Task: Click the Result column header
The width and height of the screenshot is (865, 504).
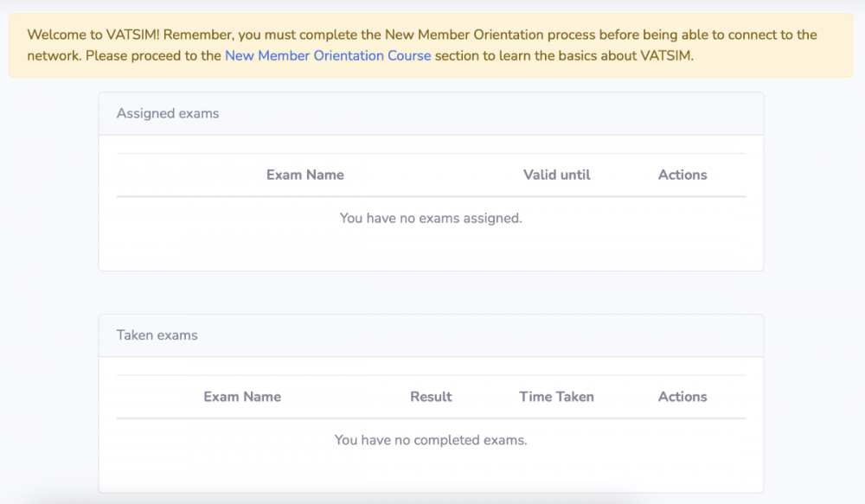Action: coord(431,397)
